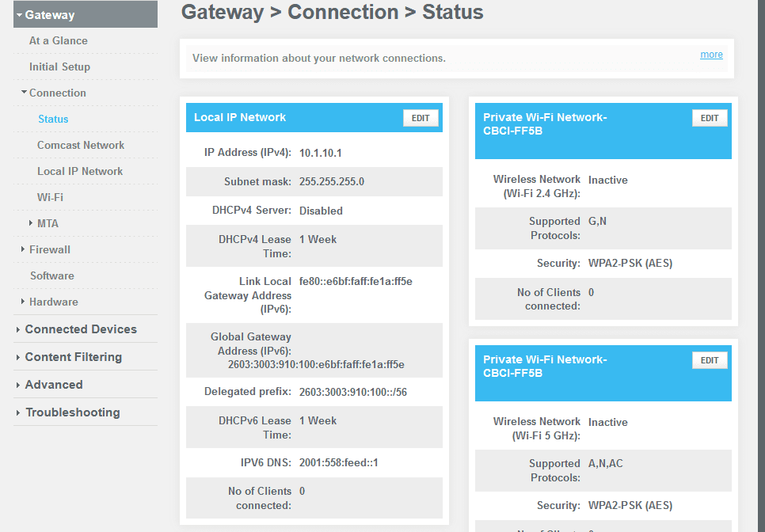Open the Advanced section

click(x=54, y=385)
